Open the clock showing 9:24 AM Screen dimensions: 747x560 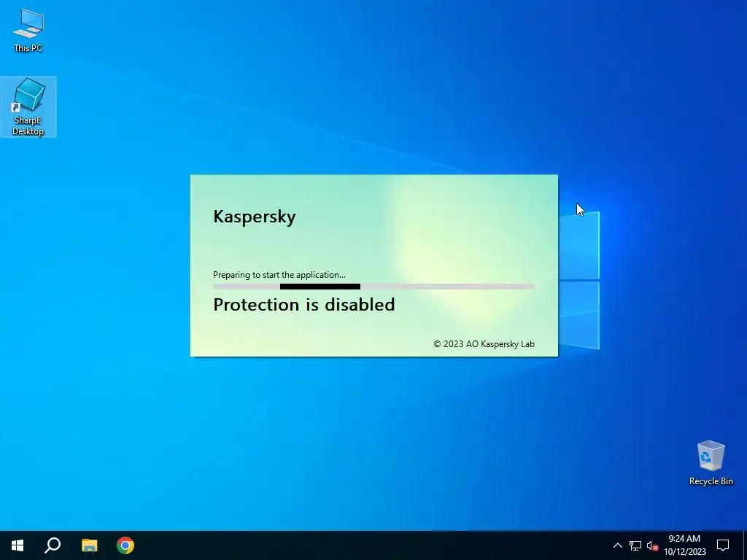coord(684,545)
